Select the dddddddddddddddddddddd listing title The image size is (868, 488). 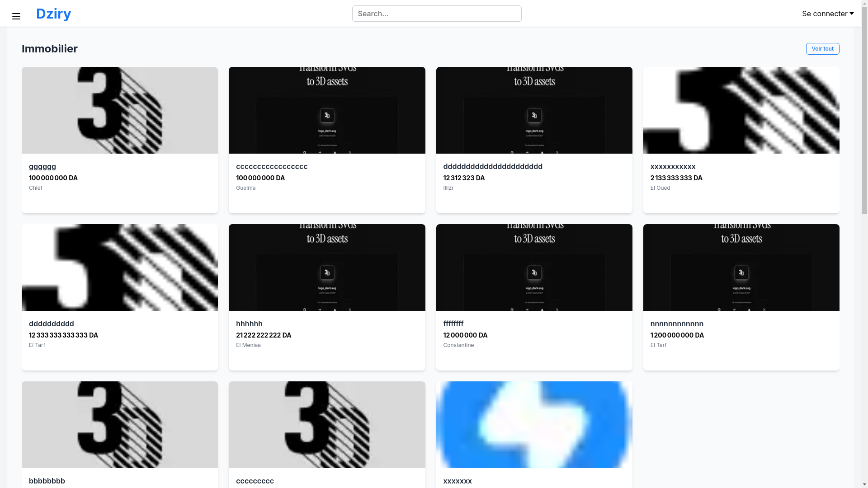pyautogui.click(x=493, y=166)
